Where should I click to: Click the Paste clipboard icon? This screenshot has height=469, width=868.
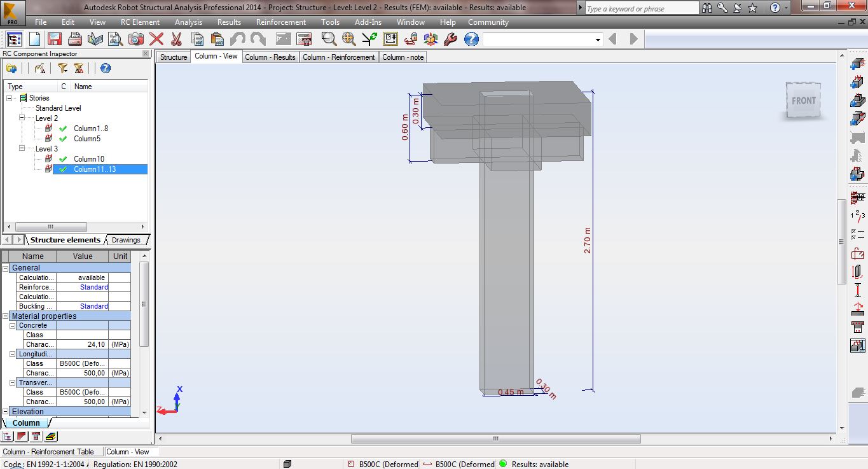(x=216, y=39)
